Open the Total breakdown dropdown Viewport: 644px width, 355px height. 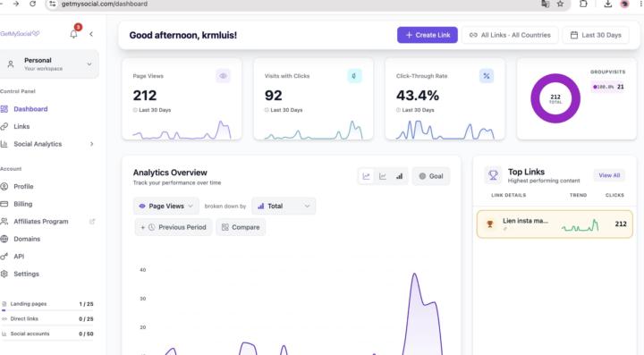(x=284, y=206)
